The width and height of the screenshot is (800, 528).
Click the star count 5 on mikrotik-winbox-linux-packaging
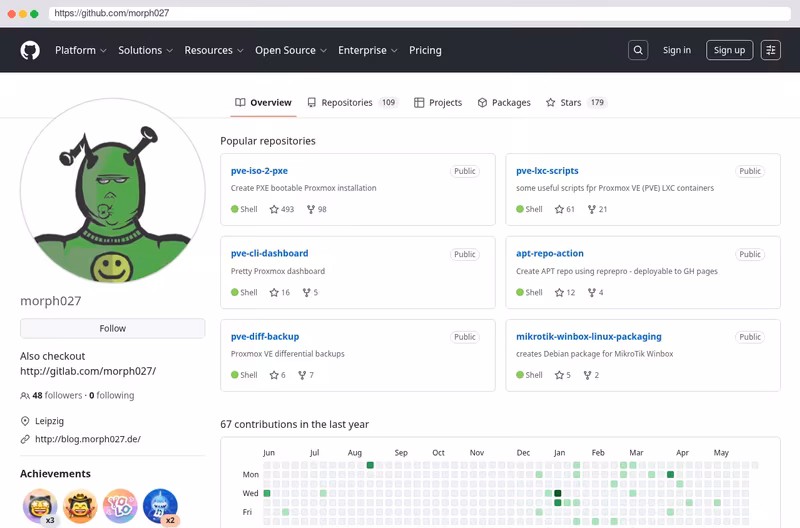pyautogui.click(x=563, y=375)
